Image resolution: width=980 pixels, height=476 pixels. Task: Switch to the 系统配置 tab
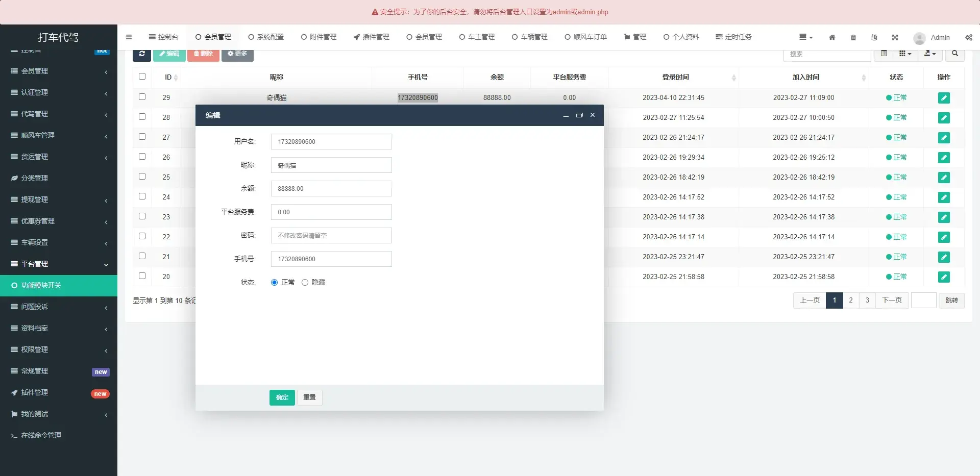click(x=266, y=37)
